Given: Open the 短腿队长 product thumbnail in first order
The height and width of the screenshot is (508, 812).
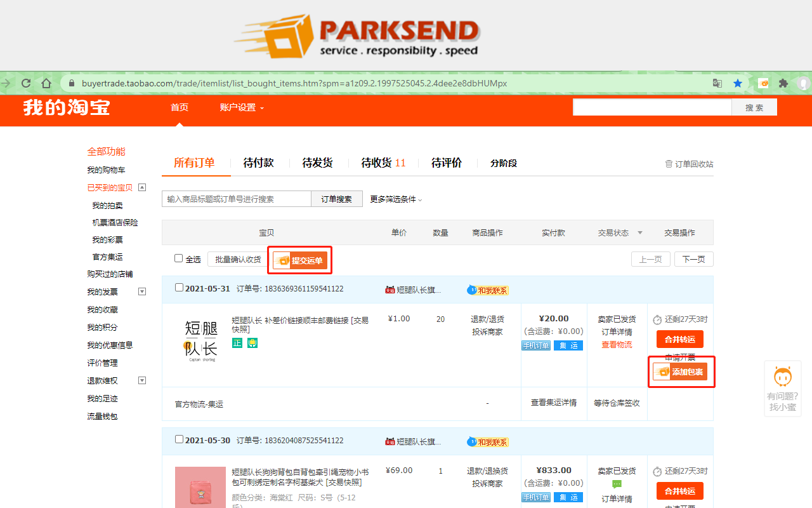Looking at the screenshot, I should click(x=200, y=341).
